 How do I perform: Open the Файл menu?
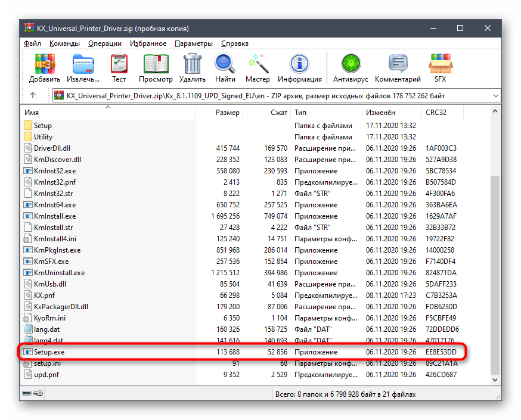point(32,43)
